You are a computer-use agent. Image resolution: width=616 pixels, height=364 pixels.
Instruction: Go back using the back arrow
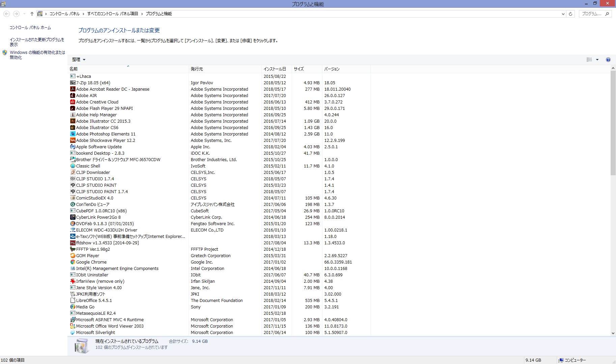point(6,14)
